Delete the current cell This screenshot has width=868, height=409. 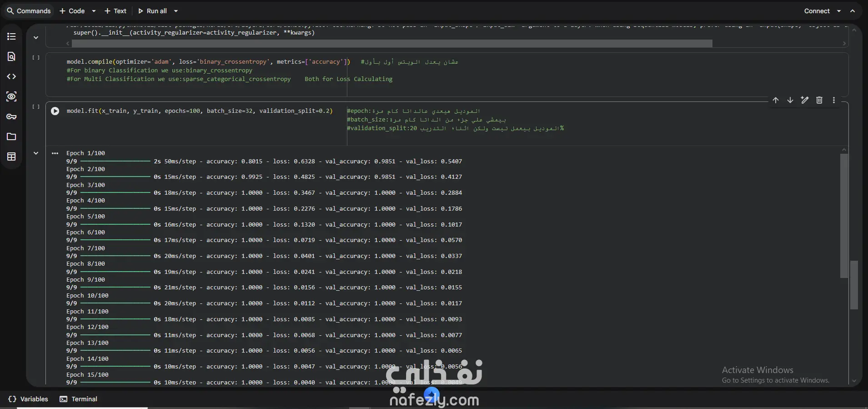pos(819,100)
